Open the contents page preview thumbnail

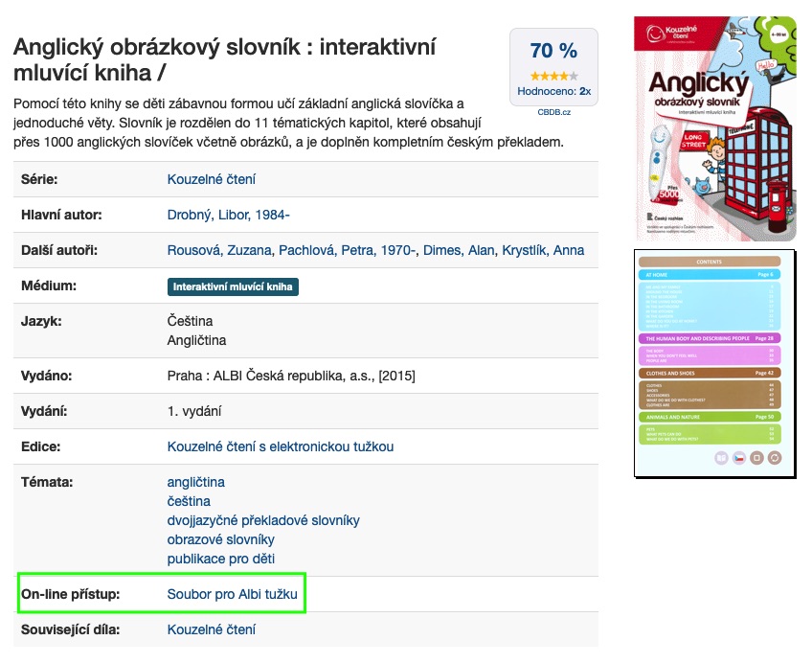tap(714, 364)
